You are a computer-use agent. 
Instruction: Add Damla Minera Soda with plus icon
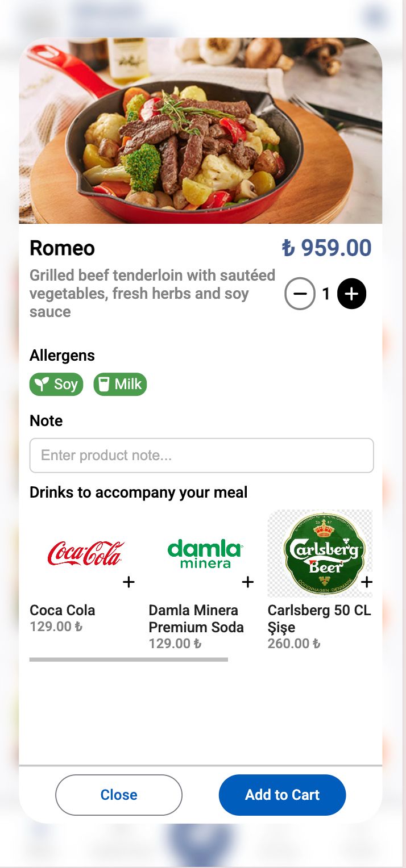pos(247,582)
